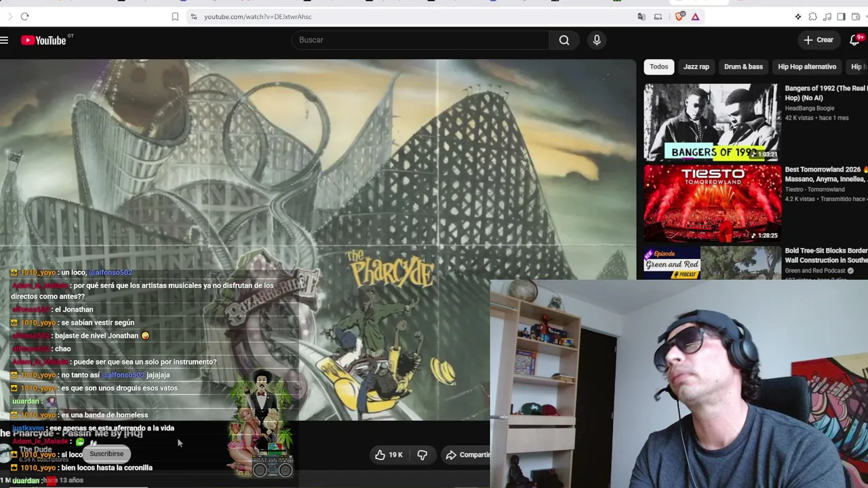The height and width of the screenshot is (488, 868).
Task: Visit the Tiesto - Tomorrowland channel name
Action: pyautogui.click(x=815, y=190)
